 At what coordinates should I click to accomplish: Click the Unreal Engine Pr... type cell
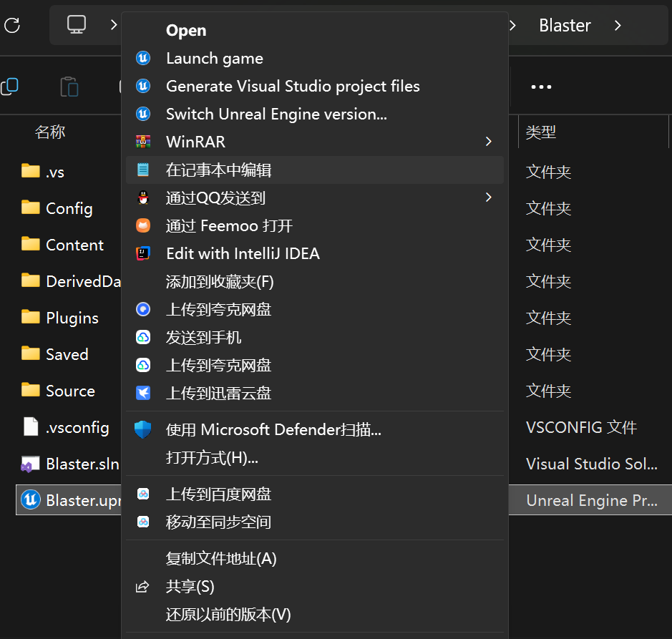tap(591, 500)
